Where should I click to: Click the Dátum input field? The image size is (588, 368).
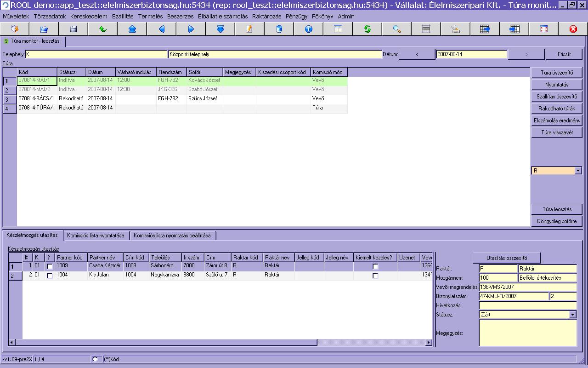pyautogui.click(x=471, y=54)
